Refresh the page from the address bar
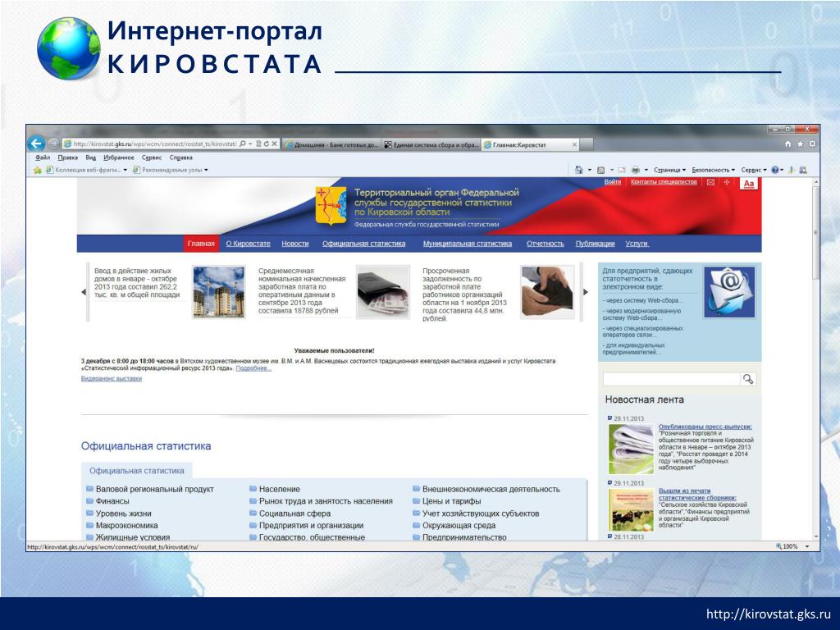Image resolution: width=840 pixels, height=630 pixels. pos(266,144)
